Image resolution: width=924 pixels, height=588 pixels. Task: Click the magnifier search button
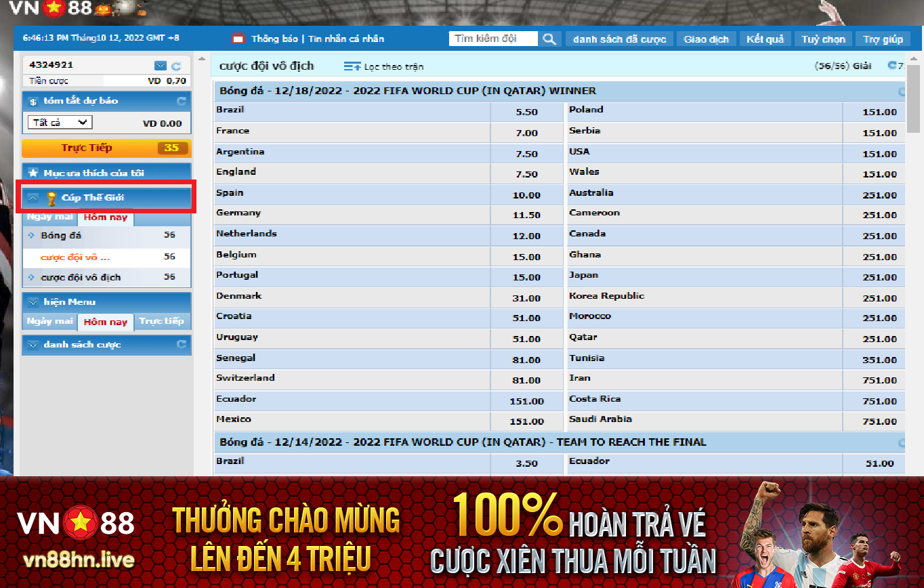tap(549, 39)
